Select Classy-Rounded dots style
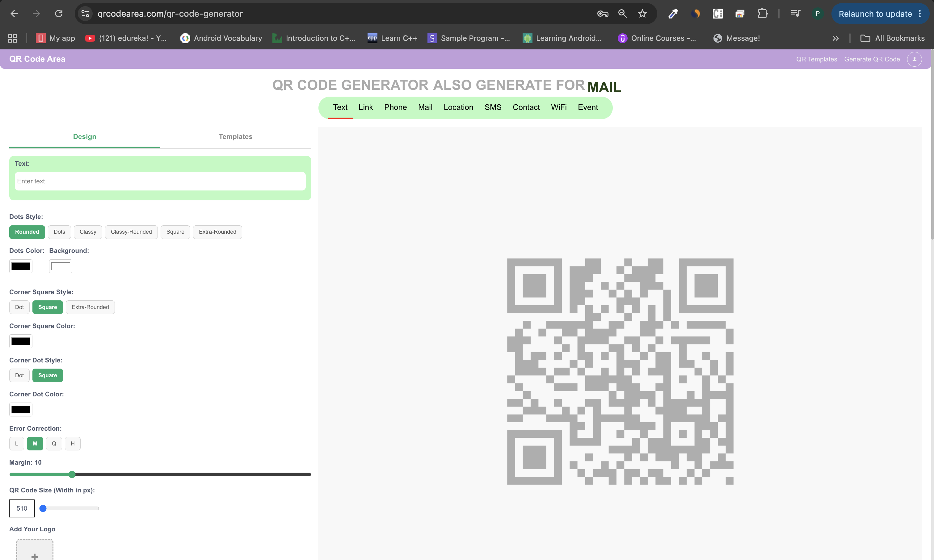This screenshot has width=934, height=560. (131, 232)
